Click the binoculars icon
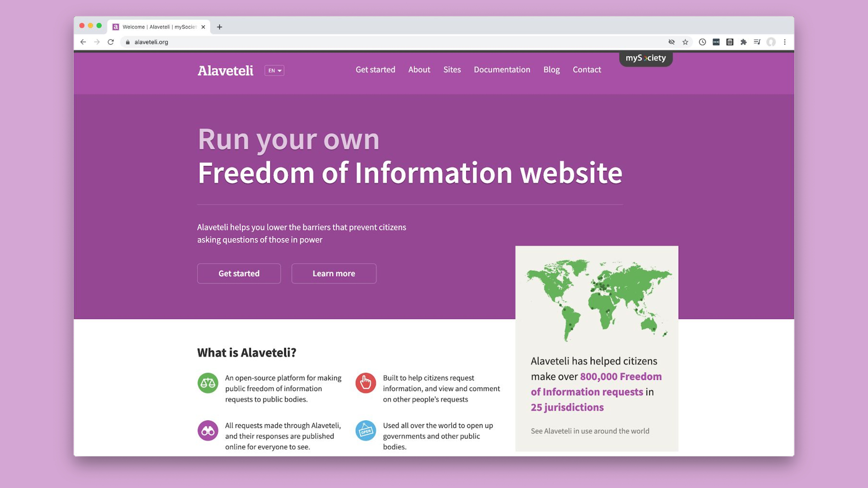868x488 pixels. pyautogui.click(x=207, y=430)
